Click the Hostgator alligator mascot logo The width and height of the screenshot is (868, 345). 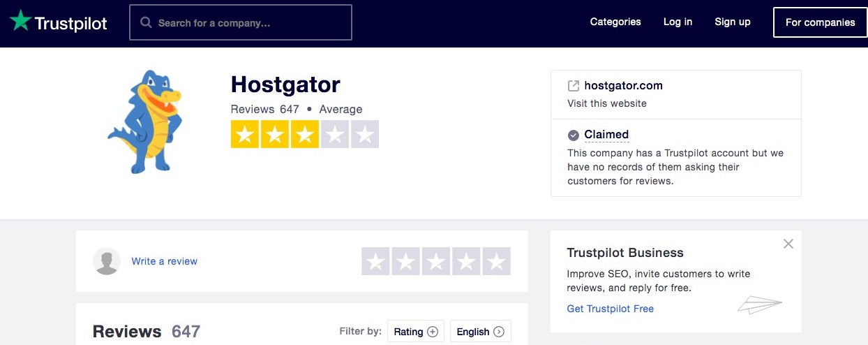coord(144,122)
